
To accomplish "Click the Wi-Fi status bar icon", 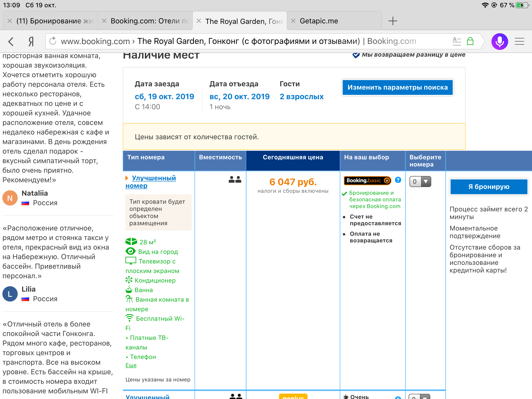I will click(485, 5).
